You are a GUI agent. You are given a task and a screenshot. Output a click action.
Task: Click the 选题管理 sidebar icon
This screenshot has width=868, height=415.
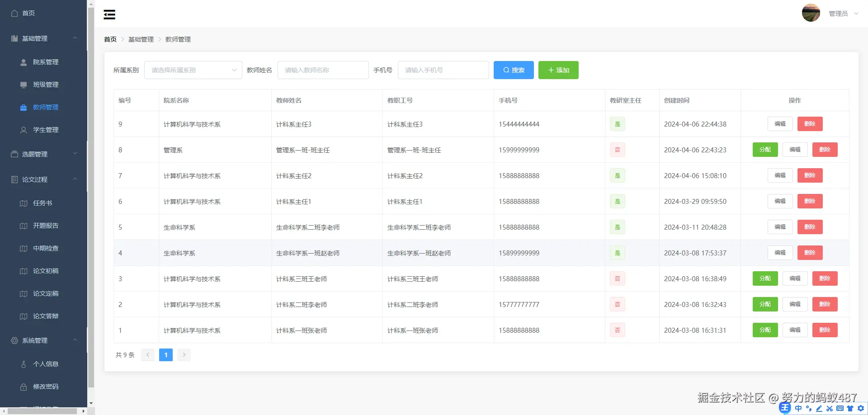(14, 154)
